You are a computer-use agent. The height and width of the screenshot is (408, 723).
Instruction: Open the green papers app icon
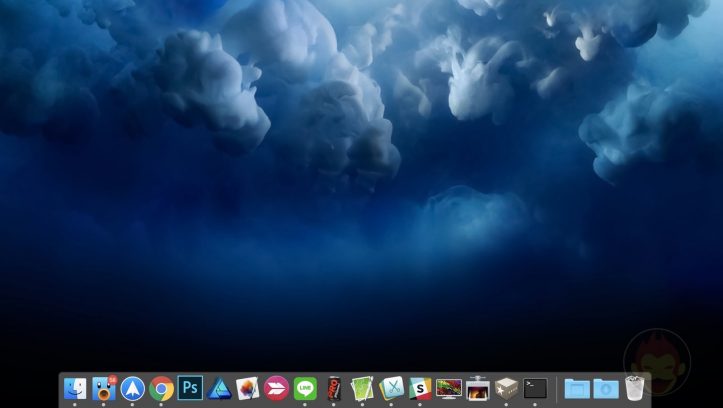362,389
